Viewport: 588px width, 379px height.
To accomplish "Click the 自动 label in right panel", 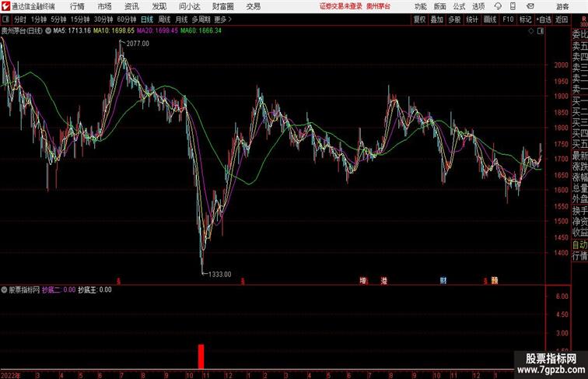I will coord(579,244).
